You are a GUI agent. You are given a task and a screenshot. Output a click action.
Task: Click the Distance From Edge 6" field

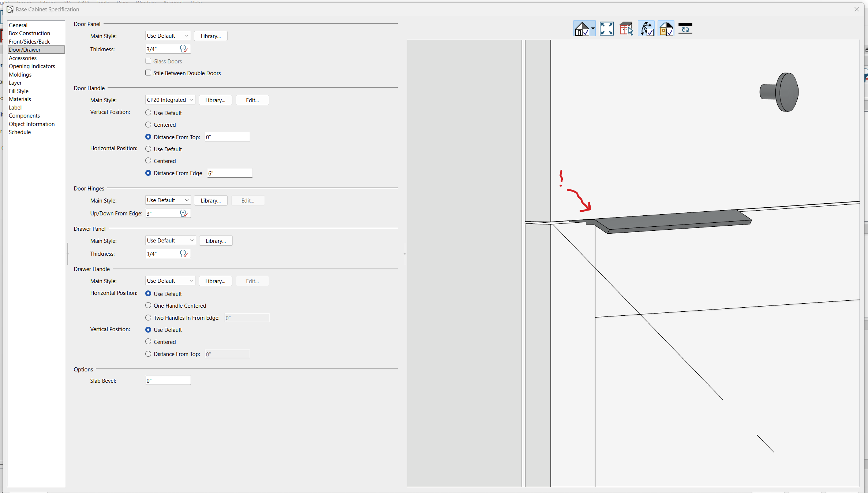pyautogui.click(x=229, y=173)
